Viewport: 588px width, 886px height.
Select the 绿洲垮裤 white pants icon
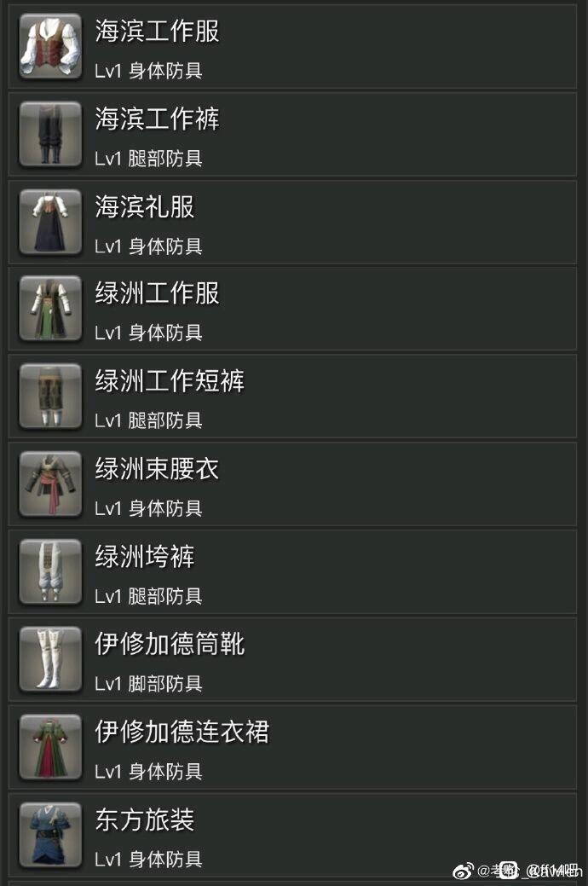(51, 572)
